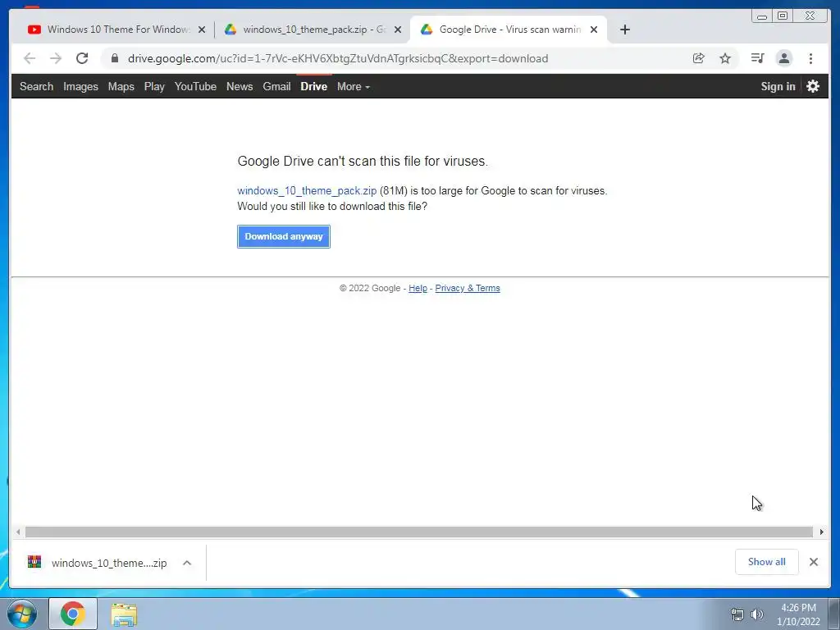840x630 pixels.
Task: Click Show all downloads
Action: tap(767, 562)
